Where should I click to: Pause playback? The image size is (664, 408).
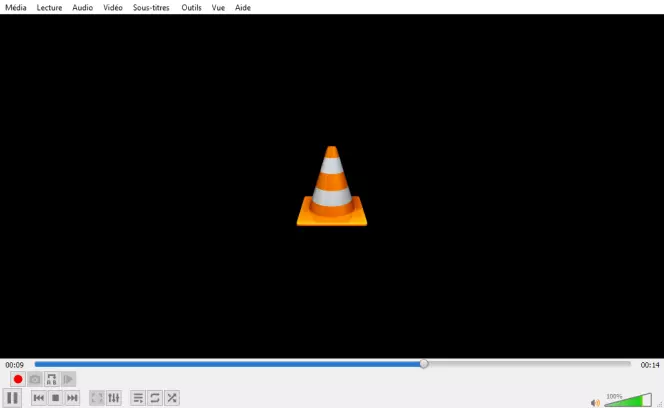pyautogui.click(x=12, y=398)
